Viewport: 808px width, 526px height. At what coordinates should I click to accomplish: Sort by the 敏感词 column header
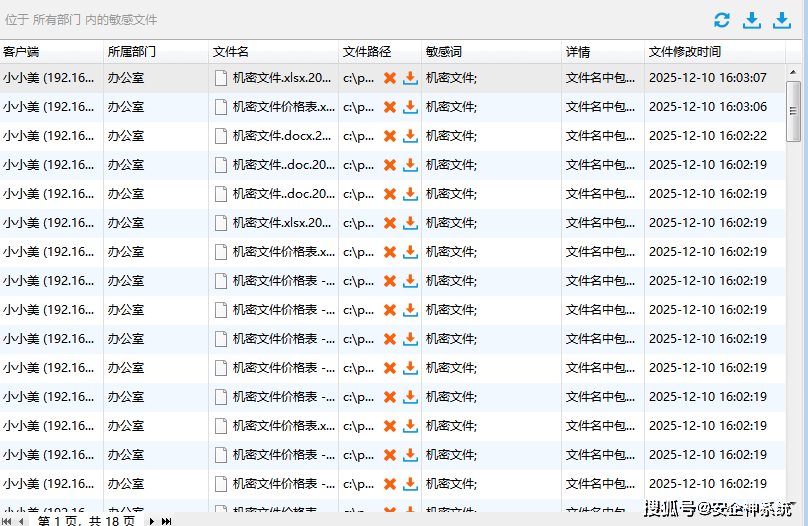tap(492, 52)
